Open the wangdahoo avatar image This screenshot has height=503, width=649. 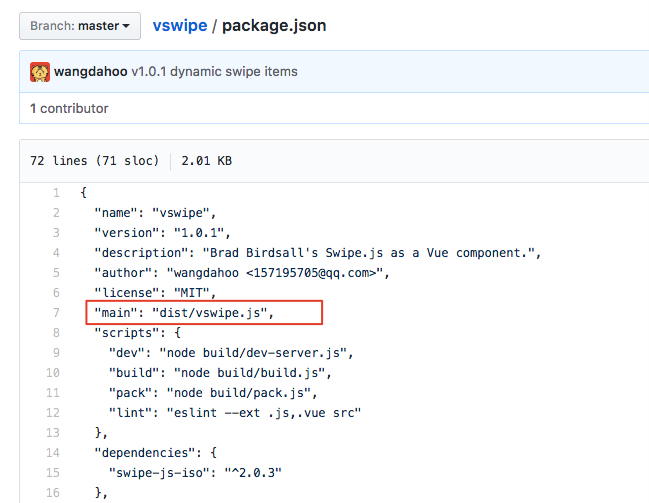coord(40,72)
